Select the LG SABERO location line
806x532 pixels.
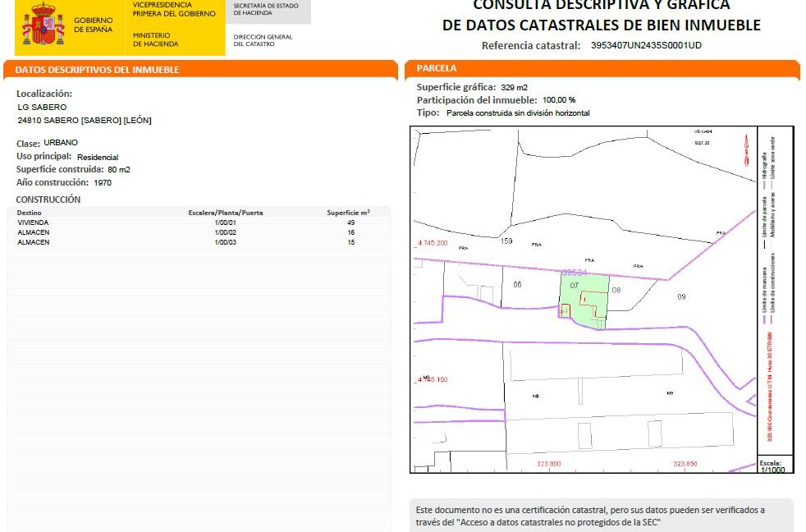point(42,107)
